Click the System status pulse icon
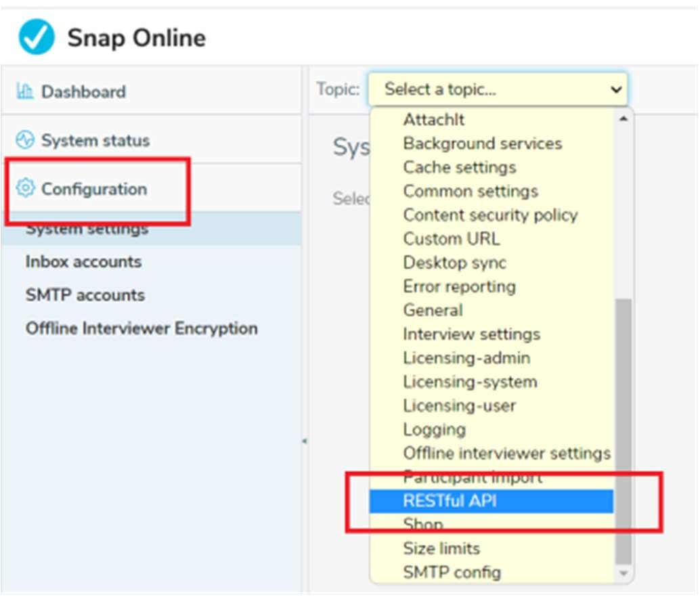Image resolution: width=700 pixels, height=597 pixels. [x=25, y=141]
